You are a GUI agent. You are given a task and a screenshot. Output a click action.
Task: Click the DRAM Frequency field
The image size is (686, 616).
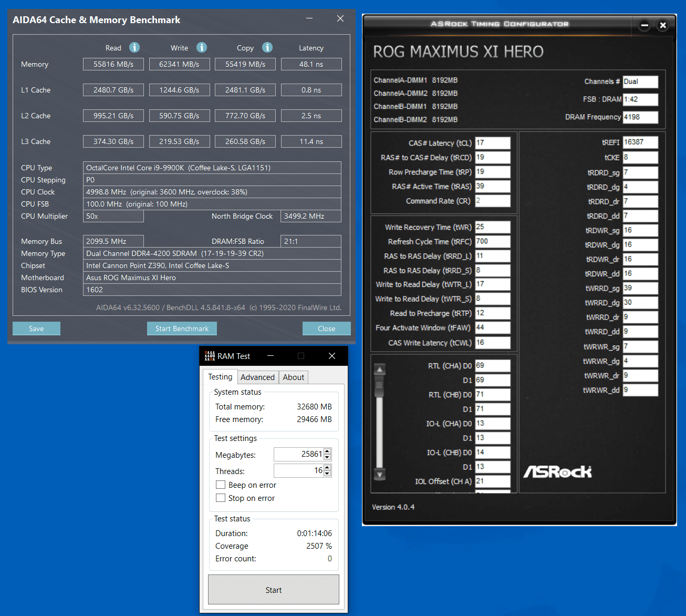(x=640, y=117)
